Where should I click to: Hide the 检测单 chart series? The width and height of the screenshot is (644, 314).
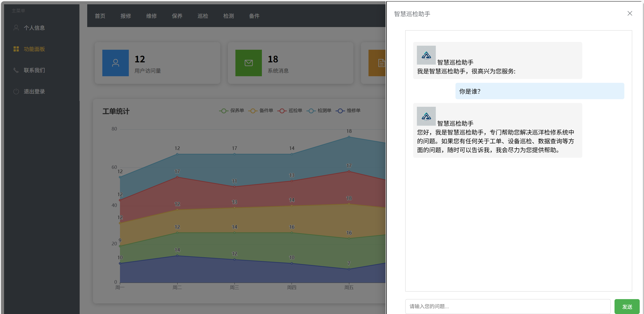[319, 111]
